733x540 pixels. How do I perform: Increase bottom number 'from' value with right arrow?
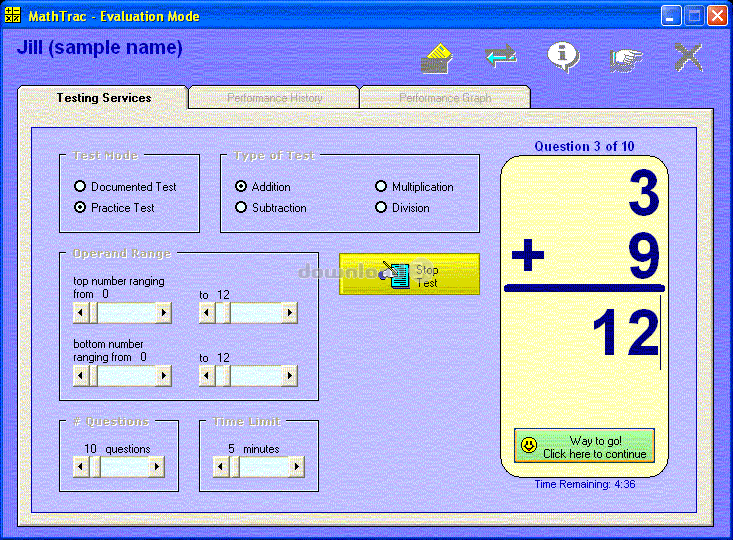[x=164, y=375]
